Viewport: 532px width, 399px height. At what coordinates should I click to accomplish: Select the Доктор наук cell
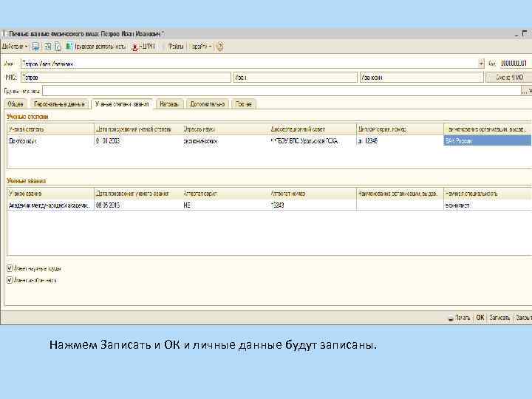pyautogui.click(x=50, y=141)
